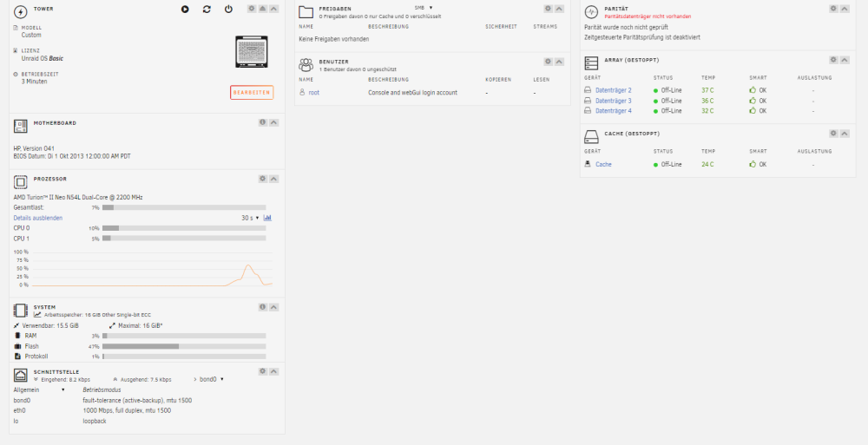Click the Flash usage bar
This screenshot has width=868, height=445.
pyautogui.click(x=184, y=346)
